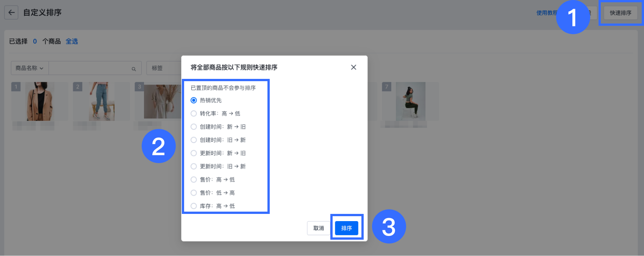Select product thumbnail number 7
644x256 pixels.
point(410,102)
